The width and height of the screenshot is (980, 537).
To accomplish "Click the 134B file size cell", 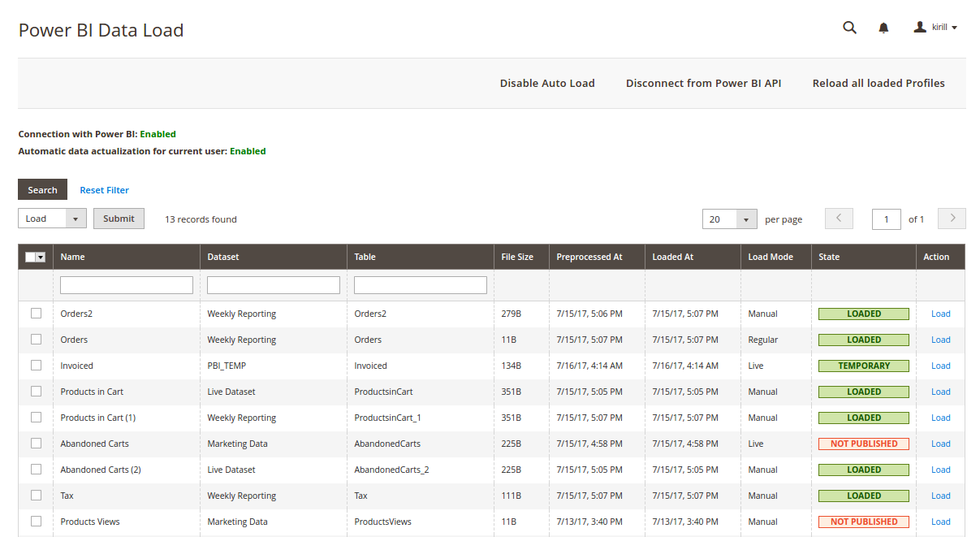I will pos(512,366).
